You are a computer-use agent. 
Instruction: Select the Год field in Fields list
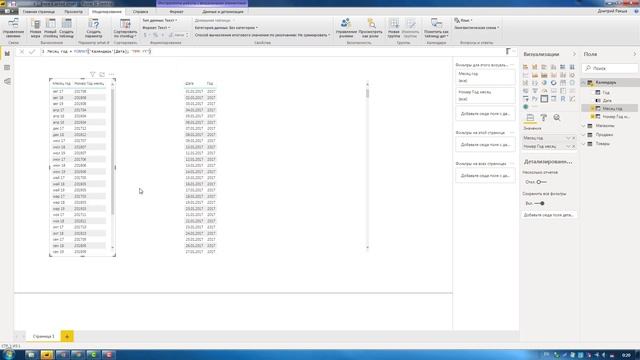606,93
